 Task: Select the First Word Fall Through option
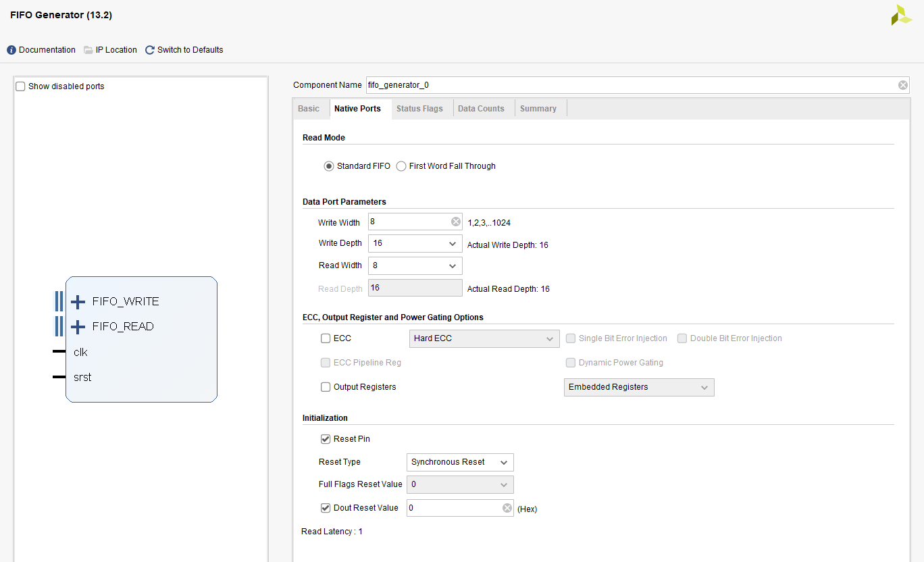401,166
